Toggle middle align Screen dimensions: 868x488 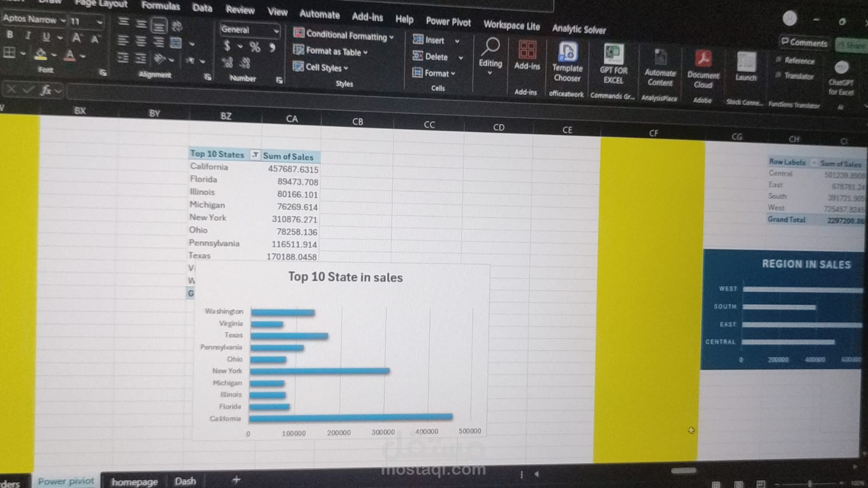(x=141, y=24)
